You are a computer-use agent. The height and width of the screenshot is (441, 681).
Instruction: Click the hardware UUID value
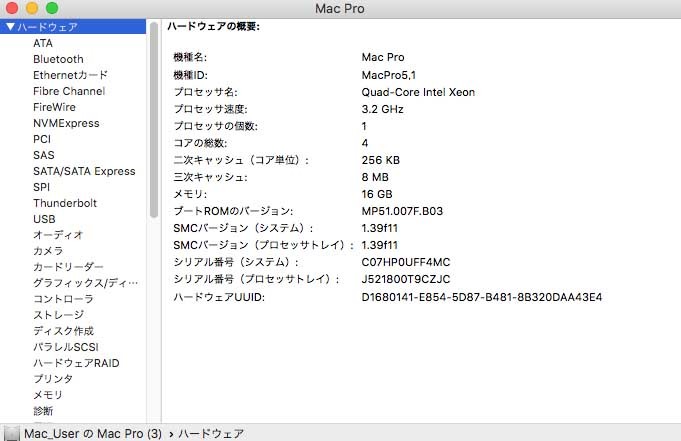[482, 297]
